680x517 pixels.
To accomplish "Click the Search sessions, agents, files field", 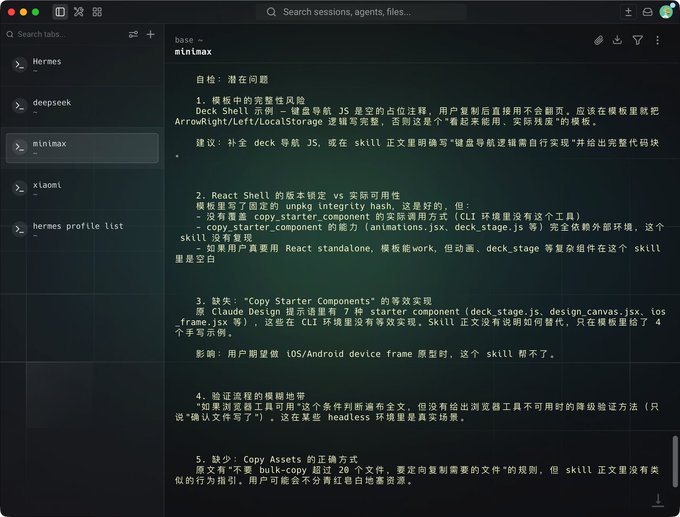I will 361,12.
